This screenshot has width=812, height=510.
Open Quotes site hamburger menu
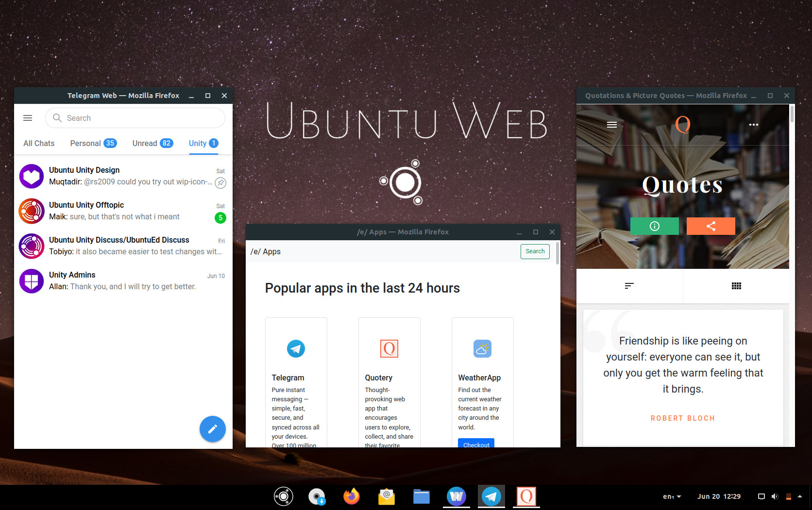pos(612,125)
